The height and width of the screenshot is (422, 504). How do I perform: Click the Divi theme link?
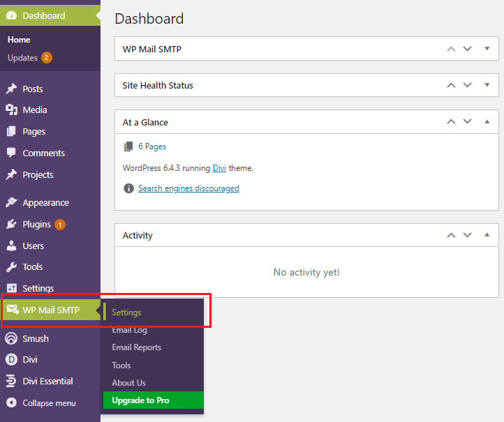pos(219,168)
